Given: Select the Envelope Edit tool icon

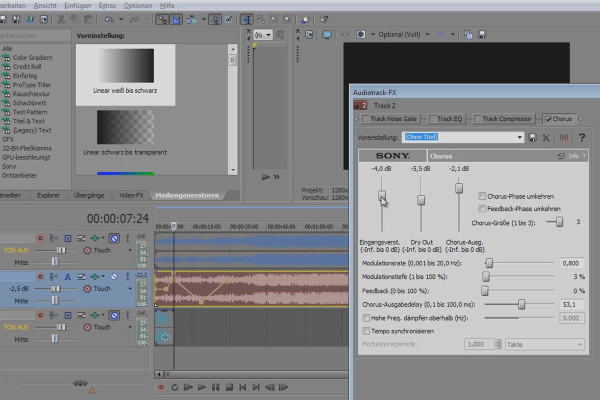Looking at the screenshot, I should 260,19.
